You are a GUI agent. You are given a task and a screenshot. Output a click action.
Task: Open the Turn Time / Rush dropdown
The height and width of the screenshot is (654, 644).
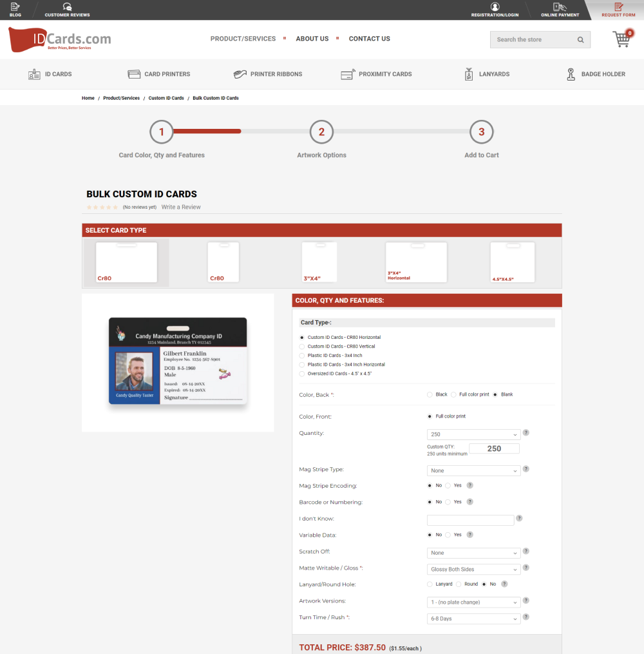pos(473,619)
